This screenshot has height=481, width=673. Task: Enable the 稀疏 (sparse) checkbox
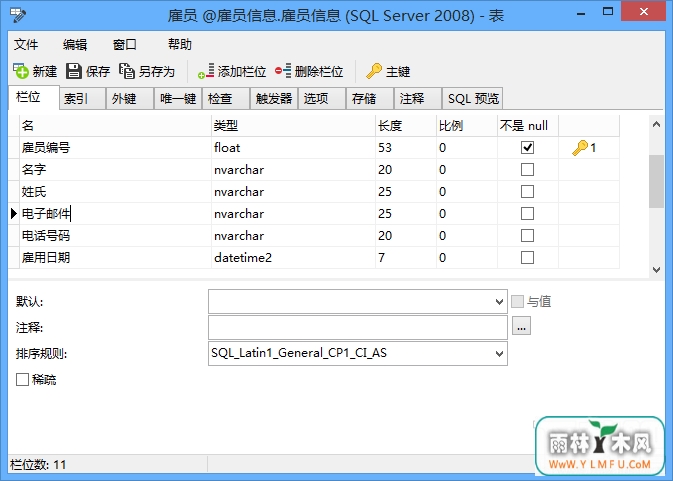(22, 379)
